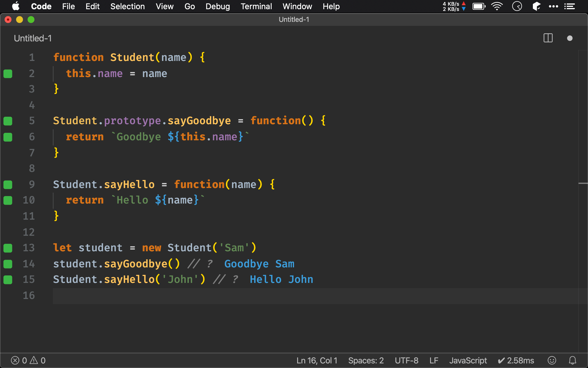Click the unsaved changes dot icon
588x368 pixels.
point(570,38)
